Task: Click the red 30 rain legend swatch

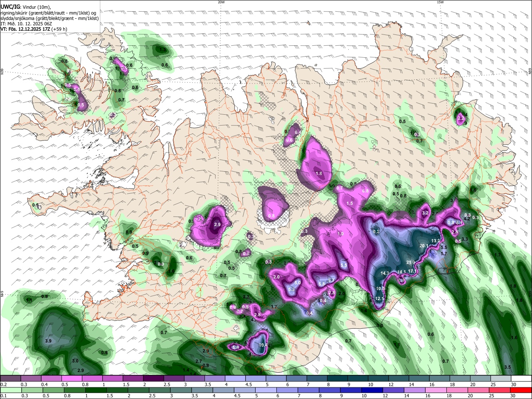Action: pyautogui.click(x=522, y=390)
